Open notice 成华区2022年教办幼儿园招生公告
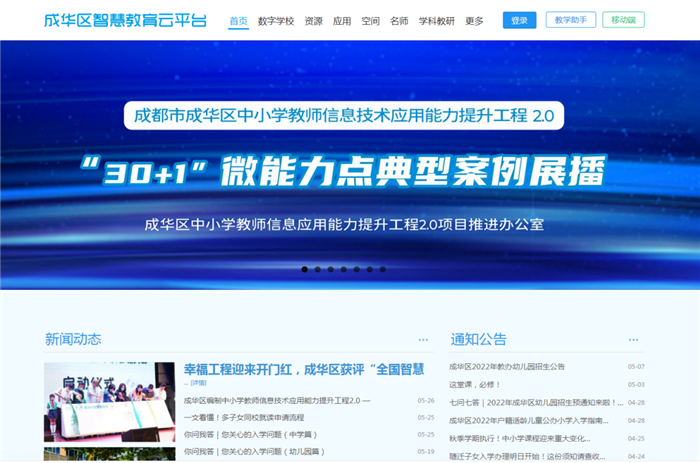Screen dimensions: 700x463 pos(507,367)
